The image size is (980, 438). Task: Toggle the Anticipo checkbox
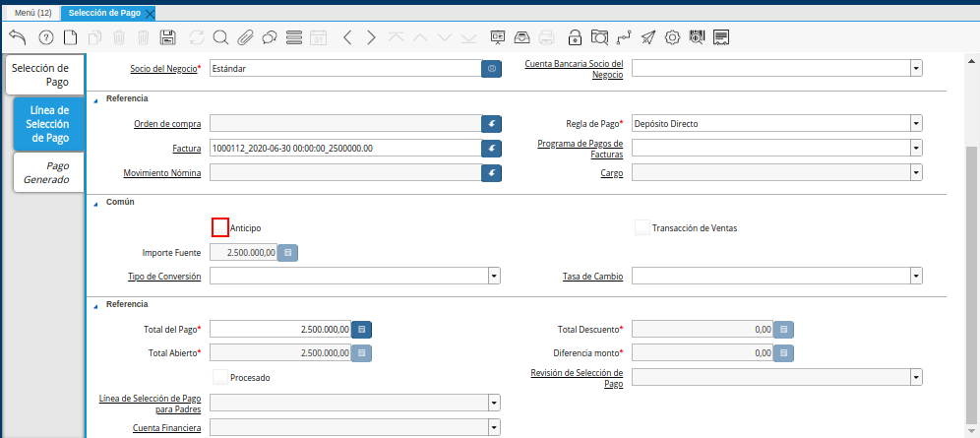point(220,228)
